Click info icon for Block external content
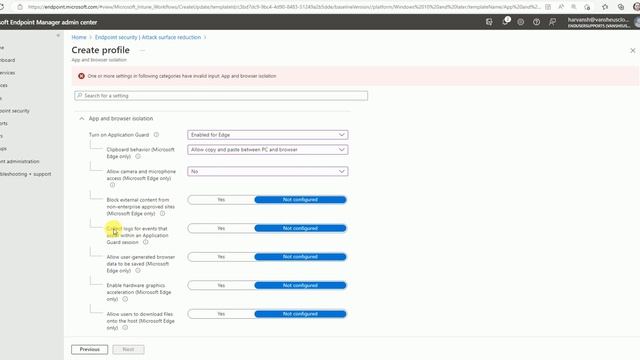 tap(162, 213)
